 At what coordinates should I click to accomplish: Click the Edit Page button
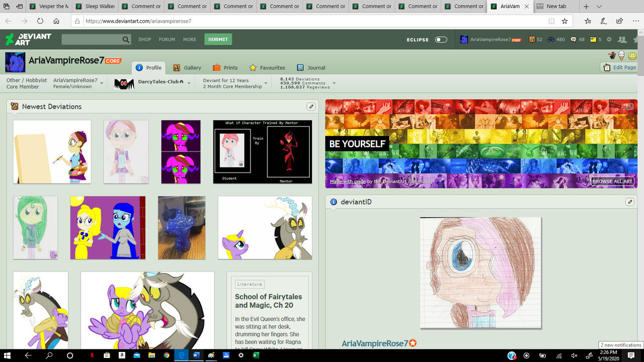[619, 67]
